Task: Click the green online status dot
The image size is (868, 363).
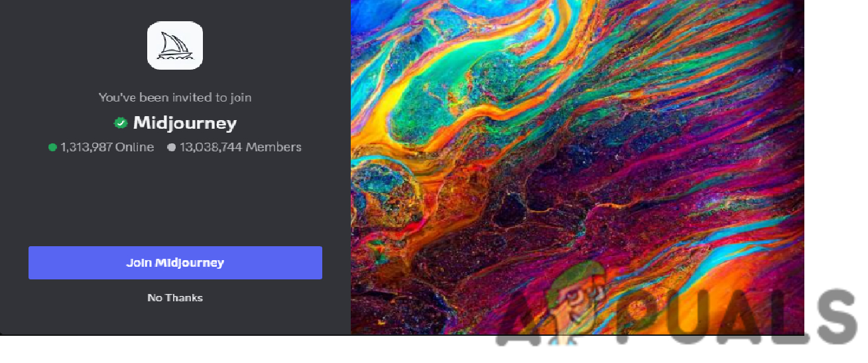Action: click(52, 147)
